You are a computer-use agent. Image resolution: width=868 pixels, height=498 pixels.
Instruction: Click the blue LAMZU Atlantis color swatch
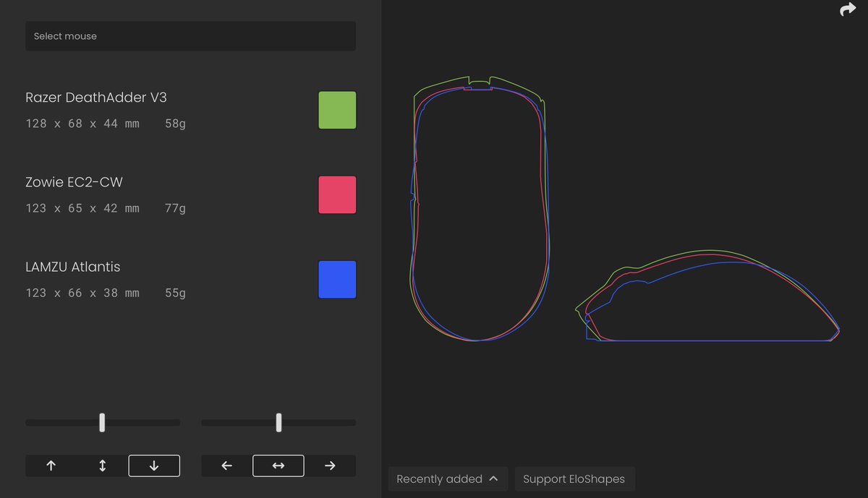(x=337, y=280)
